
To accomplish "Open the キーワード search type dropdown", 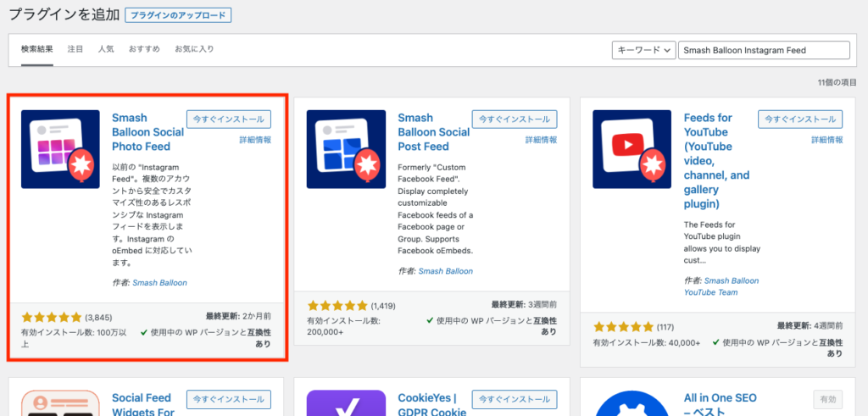I will (644, 50).
